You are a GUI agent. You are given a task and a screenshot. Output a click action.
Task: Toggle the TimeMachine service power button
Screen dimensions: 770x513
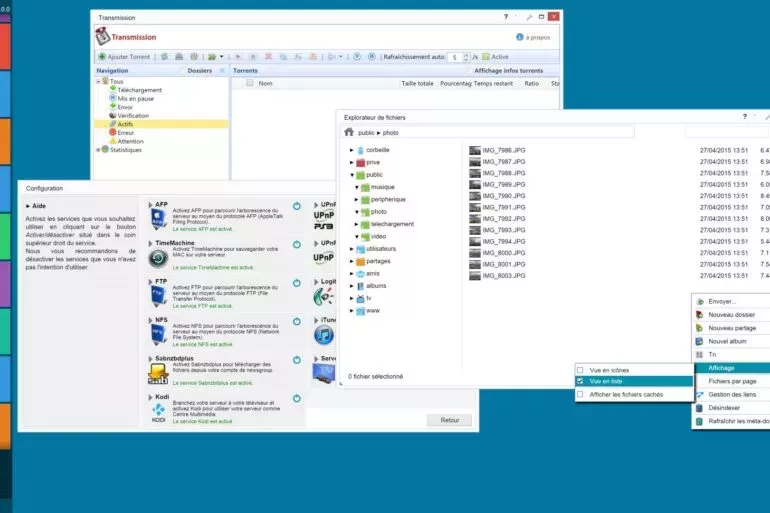pos(297,244)
